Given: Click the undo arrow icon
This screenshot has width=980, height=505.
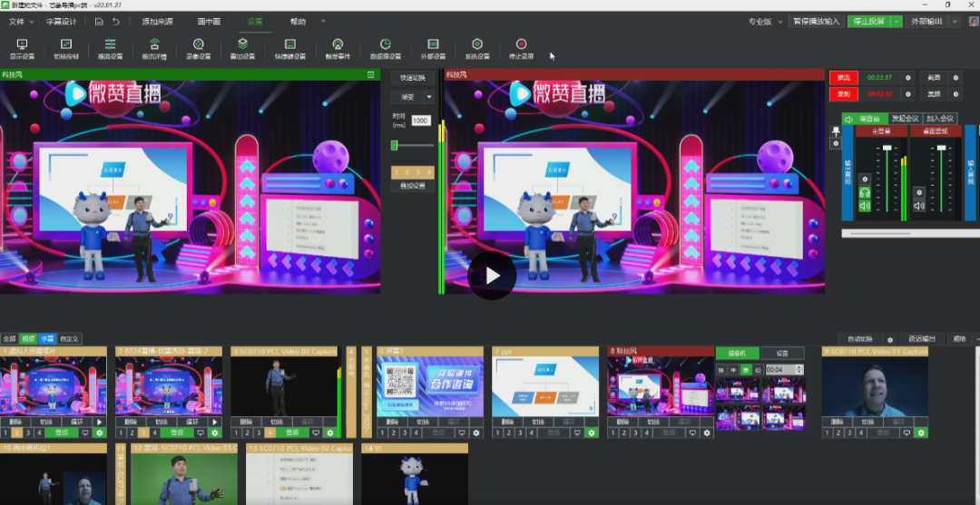Looking at the screenshot, I should pos(114,21).
